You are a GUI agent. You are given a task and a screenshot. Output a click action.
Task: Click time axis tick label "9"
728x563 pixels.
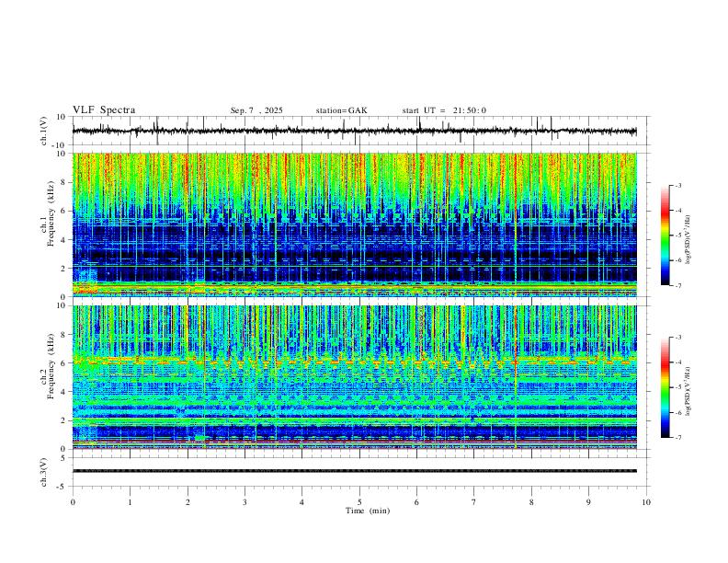pyautogui.click(x=588, y=502)
